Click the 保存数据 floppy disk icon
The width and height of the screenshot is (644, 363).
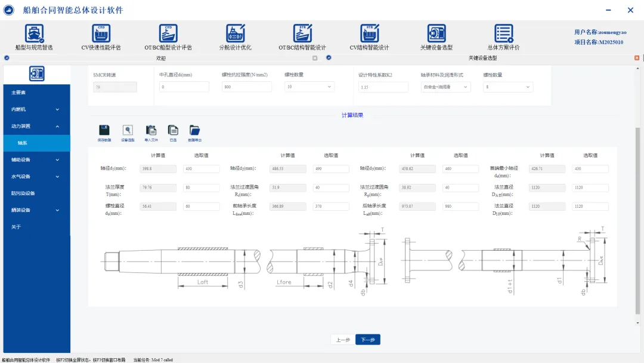pyautogui.click(x=104, y=130)
